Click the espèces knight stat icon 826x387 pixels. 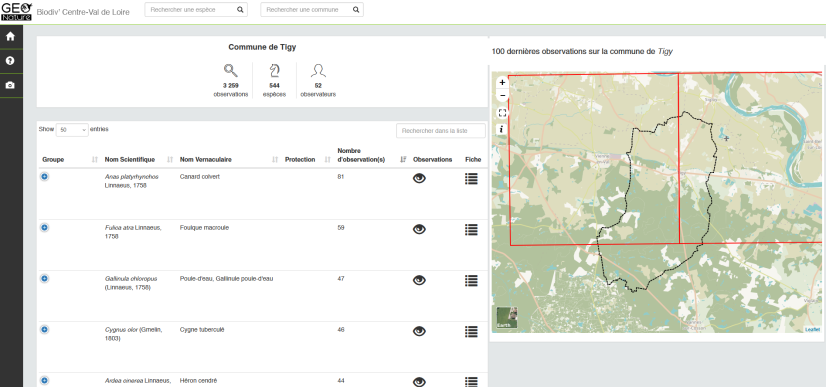pyautogui.click(x=274, y=71)
